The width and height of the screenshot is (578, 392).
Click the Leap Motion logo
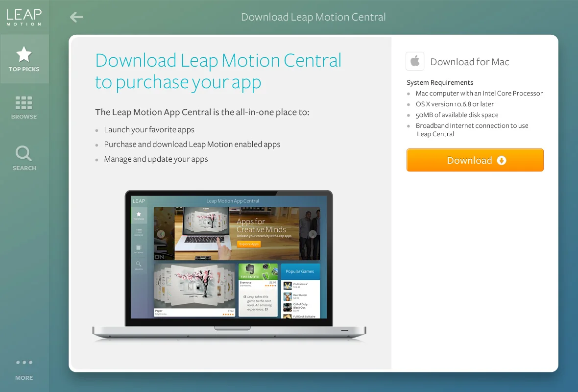coord(24,17)
